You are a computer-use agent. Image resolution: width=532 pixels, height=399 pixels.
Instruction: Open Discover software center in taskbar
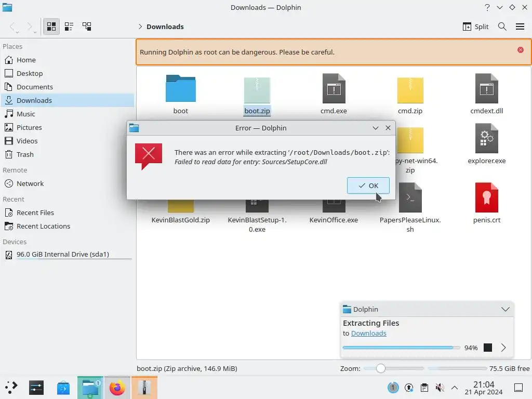click(x=63, y=388)
